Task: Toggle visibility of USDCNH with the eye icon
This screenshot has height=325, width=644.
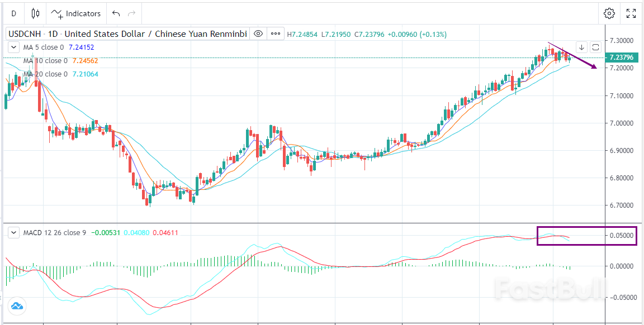Action: [x=258, y=34]
